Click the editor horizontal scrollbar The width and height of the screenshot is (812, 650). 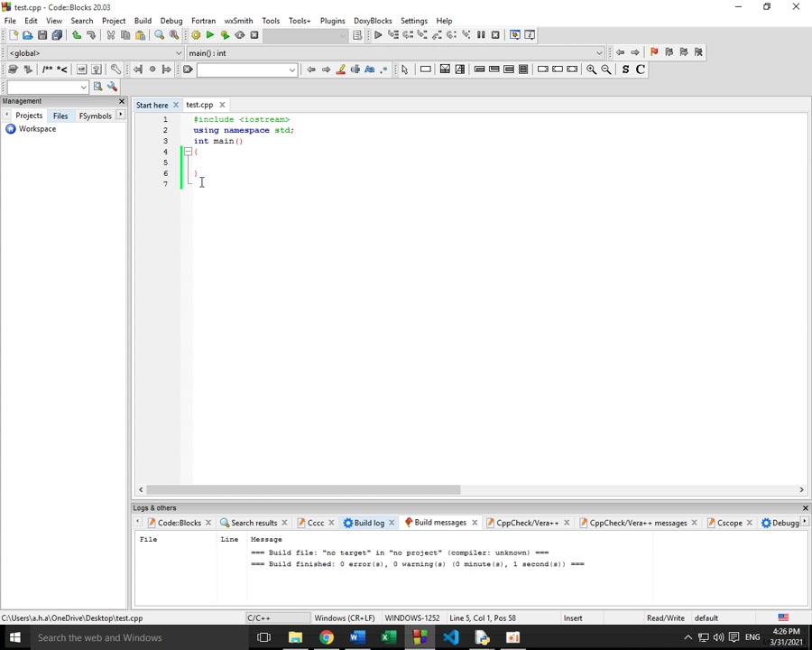303,490
